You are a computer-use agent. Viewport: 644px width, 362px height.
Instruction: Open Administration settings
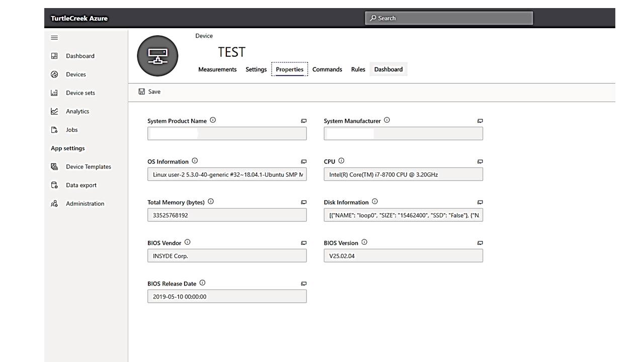coord(85,204)
